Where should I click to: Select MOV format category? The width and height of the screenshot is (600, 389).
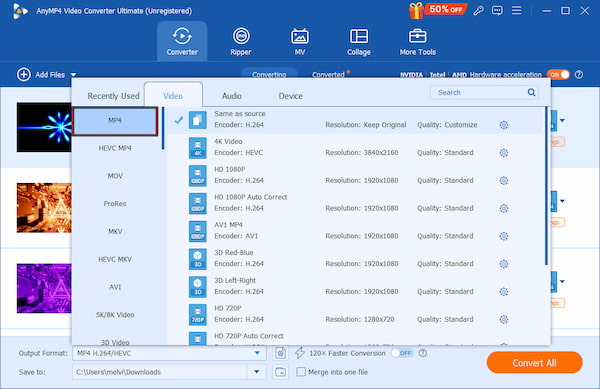[x=115, y=176]
